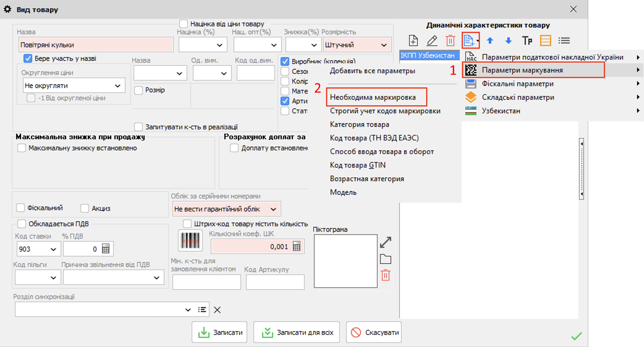The image size is (644, 347).
Task: Click the red trash icon in characteristics toolbar
Action: point(450,40)
